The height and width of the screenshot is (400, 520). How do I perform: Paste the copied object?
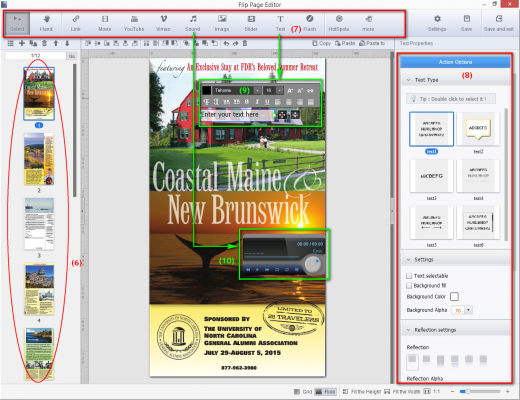point(345,43)
